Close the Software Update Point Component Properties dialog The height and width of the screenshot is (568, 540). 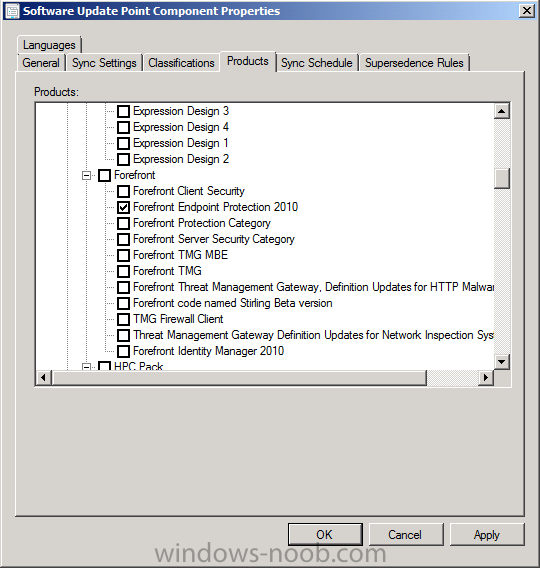527,11
